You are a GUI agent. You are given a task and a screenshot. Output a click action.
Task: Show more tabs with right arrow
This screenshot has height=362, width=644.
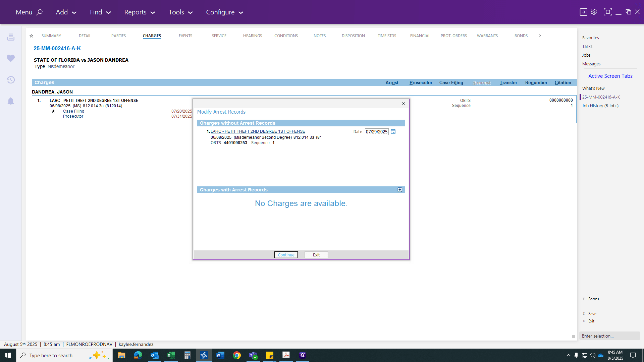pos(540,36)
